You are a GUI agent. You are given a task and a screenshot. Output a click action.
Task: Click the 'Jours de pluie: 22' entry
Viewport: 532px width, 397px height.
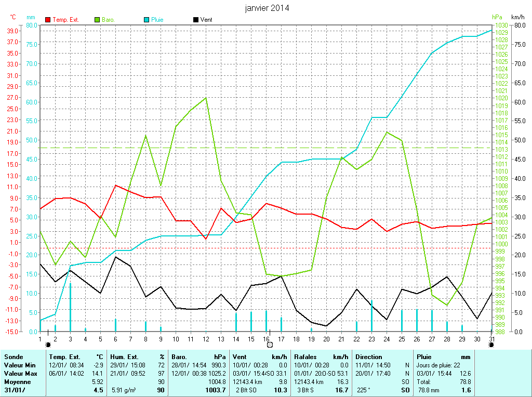[438, 365]
